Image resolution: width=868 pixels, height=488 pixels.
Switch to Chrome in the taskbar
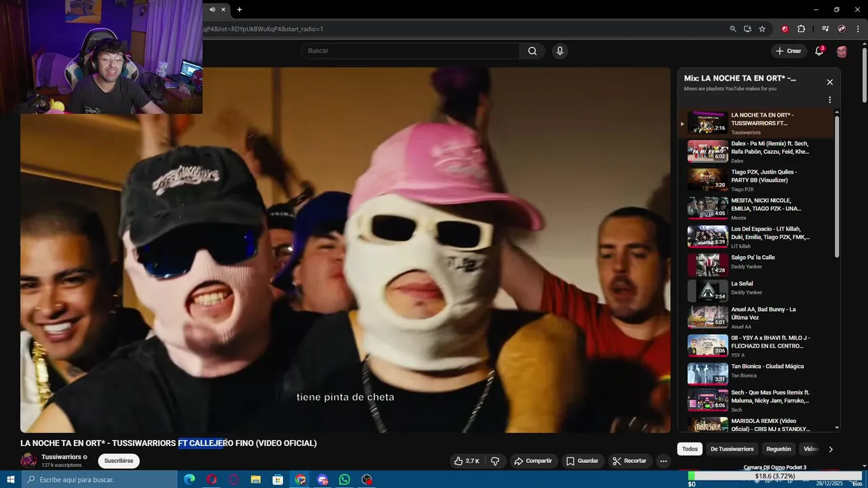tap(300, 480)
